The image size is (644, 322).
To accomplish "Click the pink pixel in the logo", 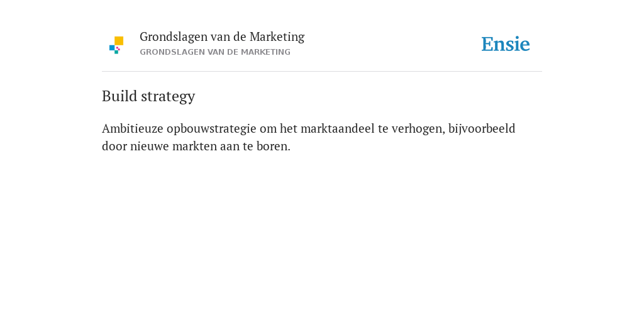I will pyautogui.click(x=118, y=48).
